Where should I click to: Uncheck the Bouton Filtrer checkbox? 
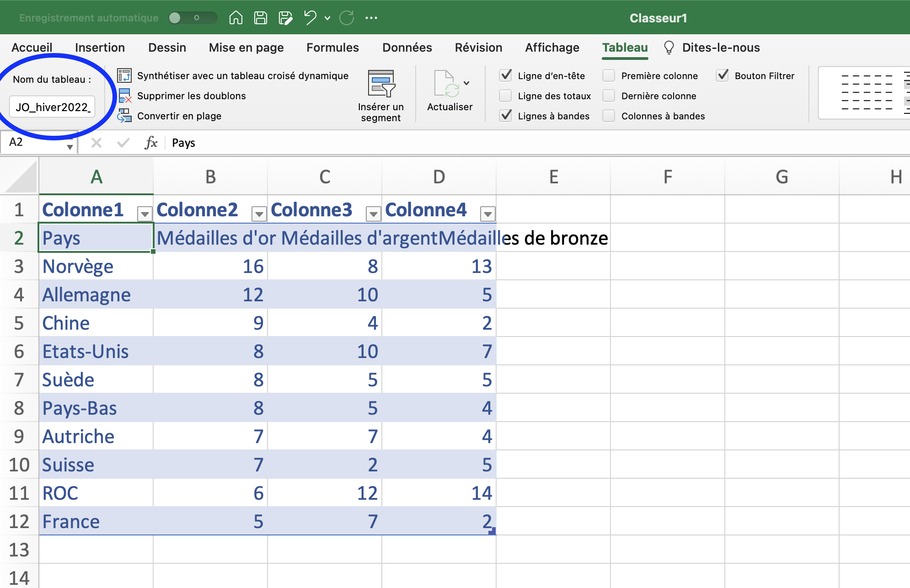point(722,75)
